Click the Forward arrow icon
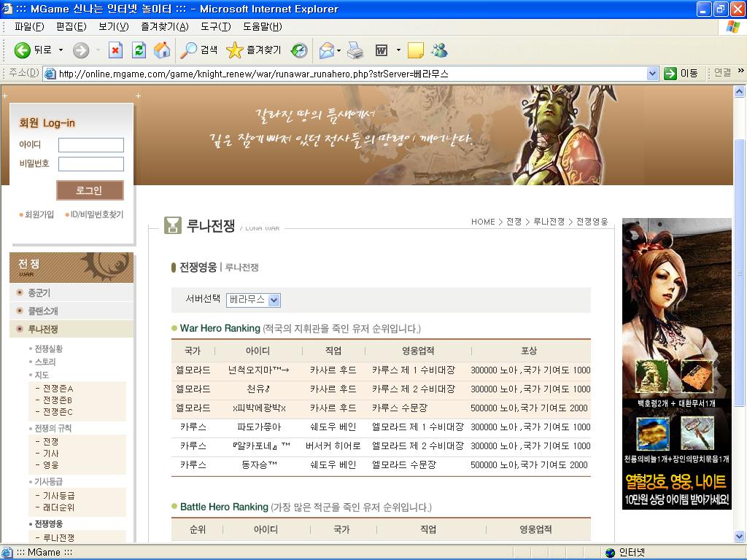Viewport: 747px width, 560px height. pos(81,50)
